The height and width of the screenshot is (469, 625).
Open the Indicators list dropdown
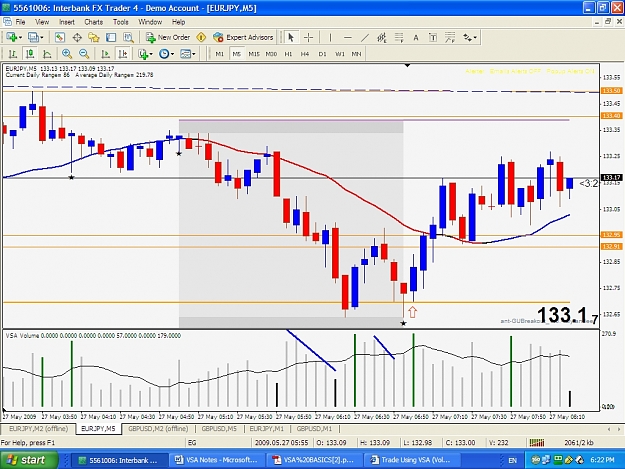[145, 54]
